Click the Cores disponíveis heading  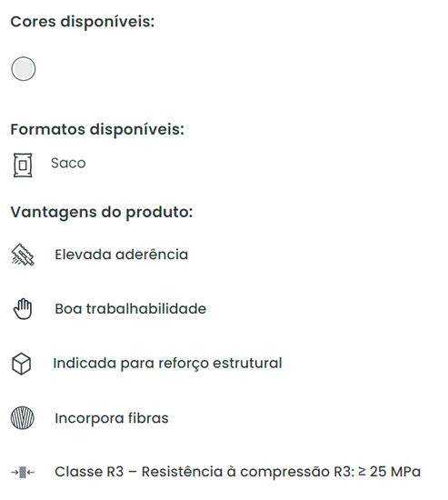click(83, 22)
